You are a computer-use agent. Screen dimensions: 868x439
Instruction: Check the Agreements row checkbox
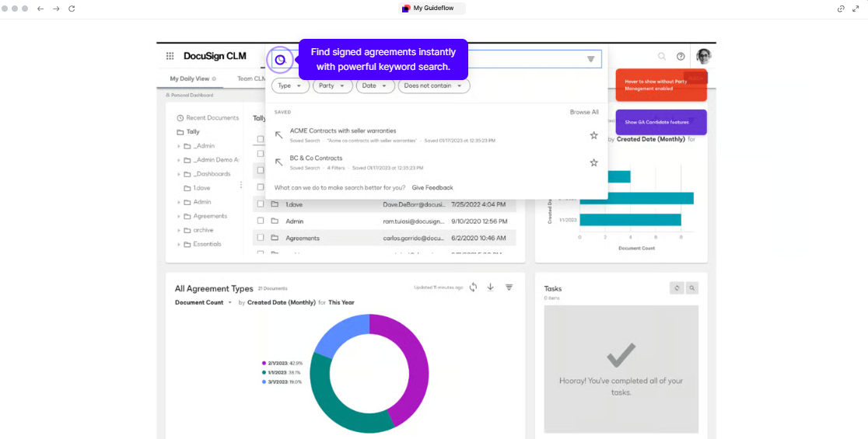click(x=261, y=238)
